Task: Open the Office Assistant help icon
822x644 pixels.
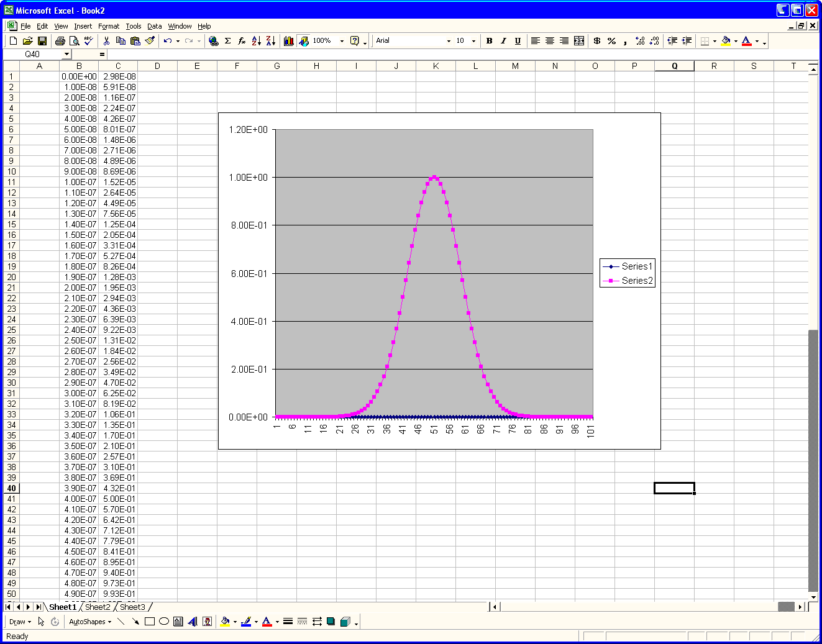Action: click(x=355, y=41)
